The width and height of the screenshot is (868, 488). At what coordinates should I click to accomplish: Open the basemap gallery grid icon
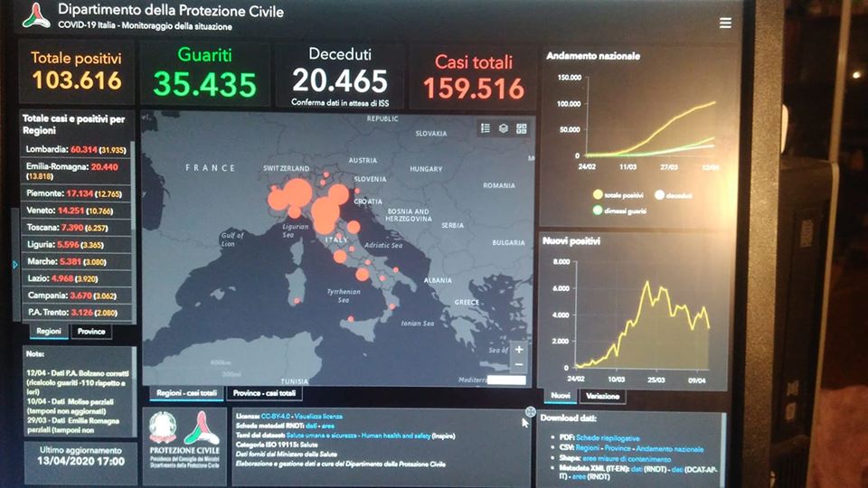coord(522,129)
